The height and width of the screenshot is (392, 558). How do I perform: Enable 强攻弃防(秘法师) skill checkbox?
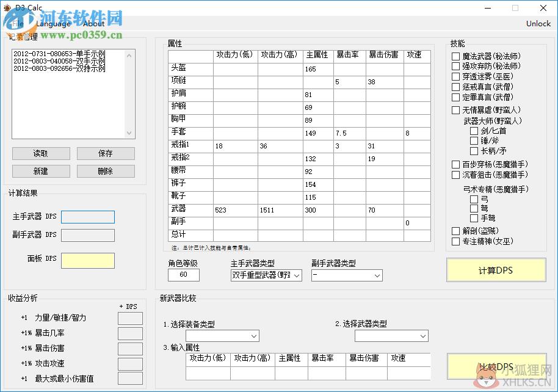point(455,66)
